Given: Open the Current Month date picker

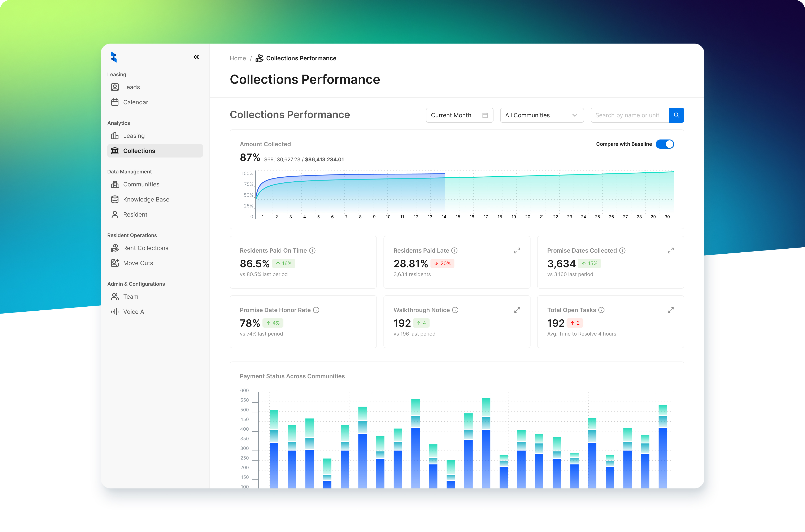Looking at the screenshot, I should coord(459,115).
